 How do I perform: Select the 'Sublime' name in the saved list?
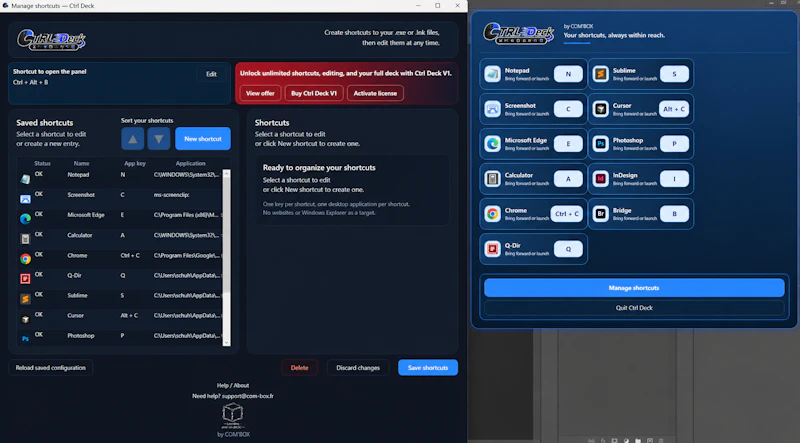coord(77,296)
